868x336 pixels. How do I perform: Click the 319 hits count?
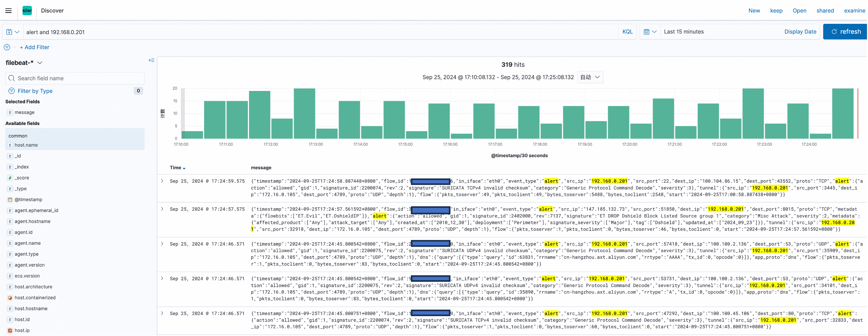(x=513, y=64)
